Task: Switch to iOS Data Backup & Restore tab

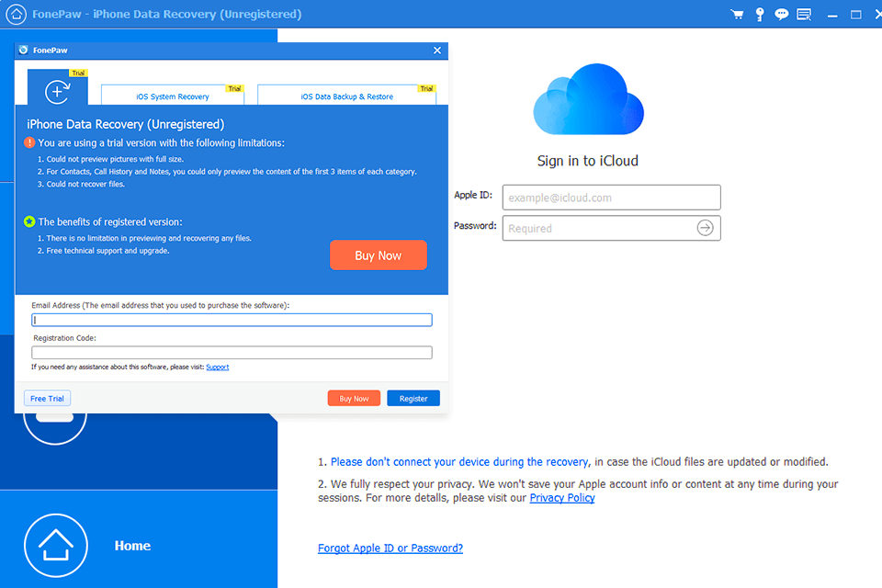Action: [x=346, y=96]
